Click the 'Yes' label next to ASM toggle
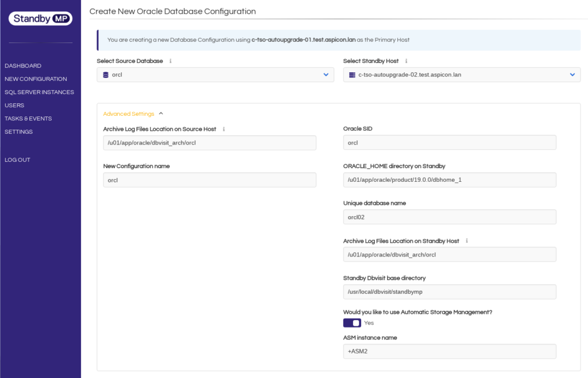Viewport: 588px width, 378px height. point(369,323)
